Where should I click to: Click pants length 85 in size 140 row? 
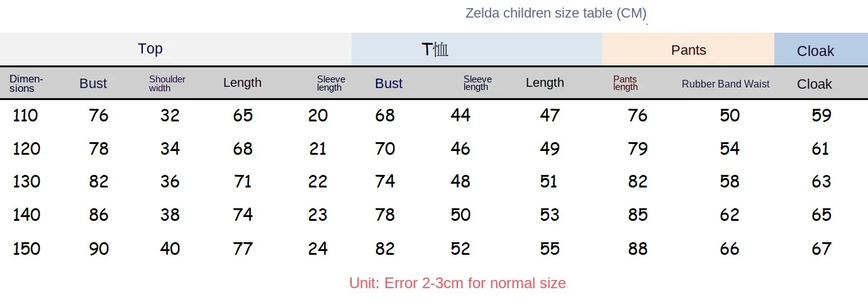click(x=638, y=215)
